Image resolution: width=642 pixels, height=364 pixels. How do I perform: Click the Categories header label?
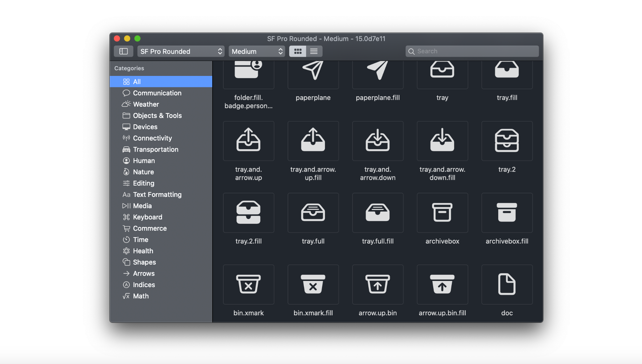pyautogui.click(x=129, y=68)
